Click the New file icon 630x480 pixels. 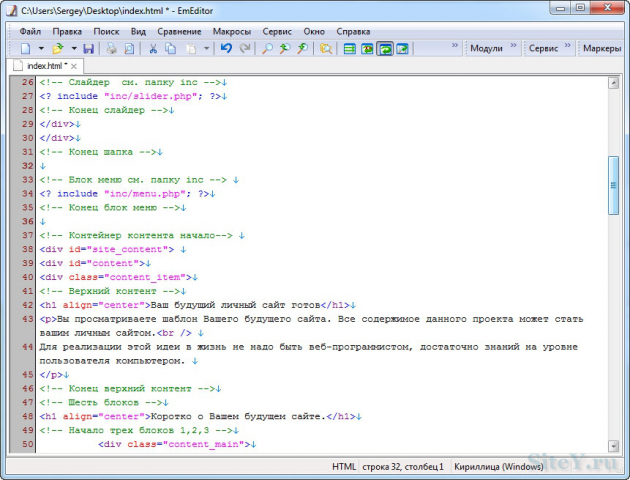26,49
